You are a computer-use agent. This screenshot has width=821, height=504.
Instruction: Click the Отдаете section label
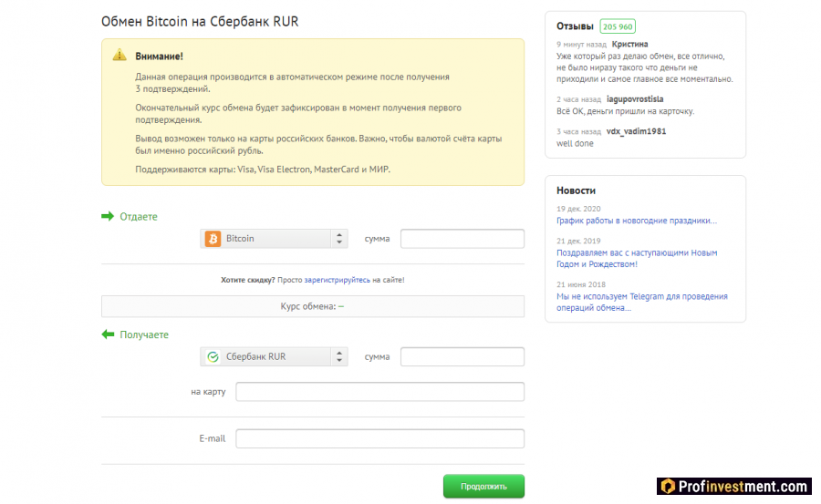click(139, 217)
